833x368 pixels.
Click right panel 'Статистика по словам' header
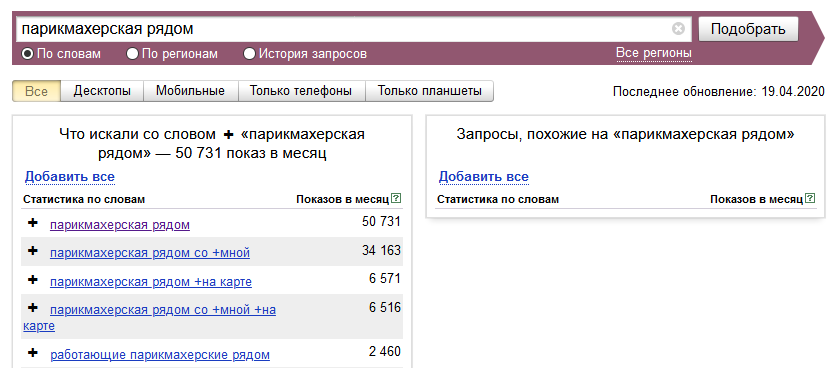pyautogui.click(x=498, y=199)
